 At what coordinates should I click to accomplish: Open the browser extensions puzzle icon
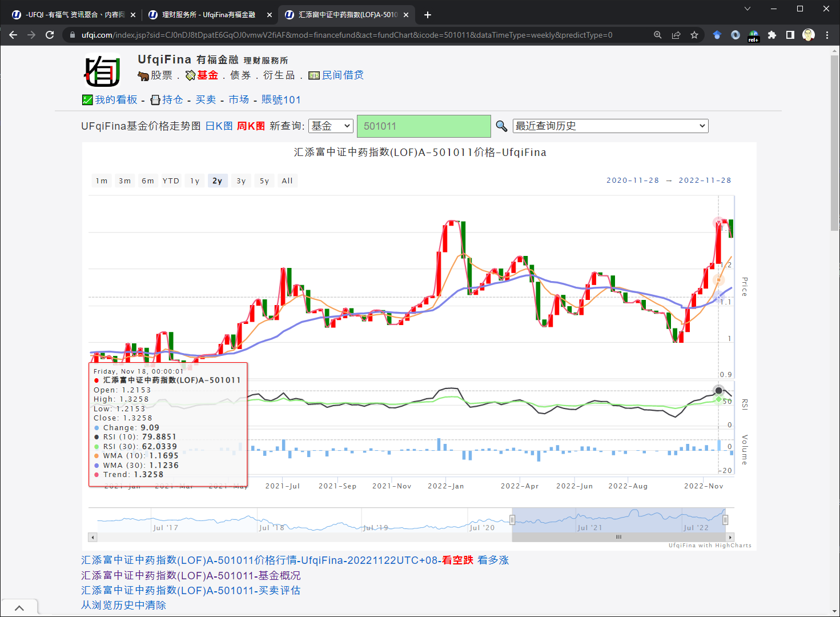click(x=772, y=35)
